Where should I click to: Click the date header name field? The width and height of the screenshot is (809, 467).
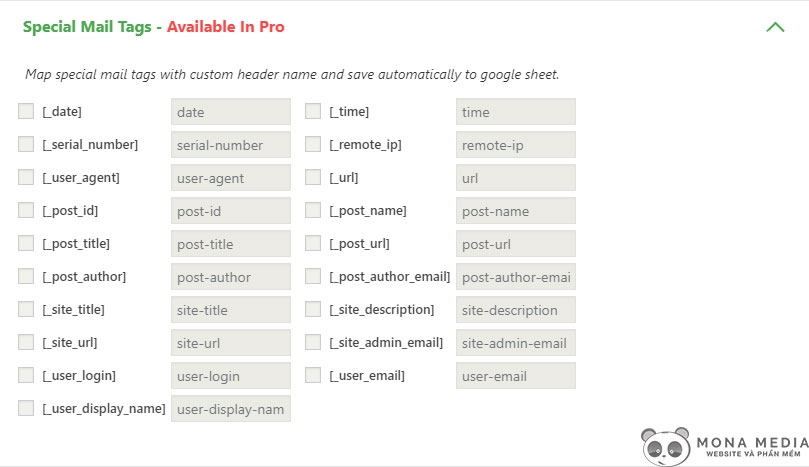pos(230,112)
